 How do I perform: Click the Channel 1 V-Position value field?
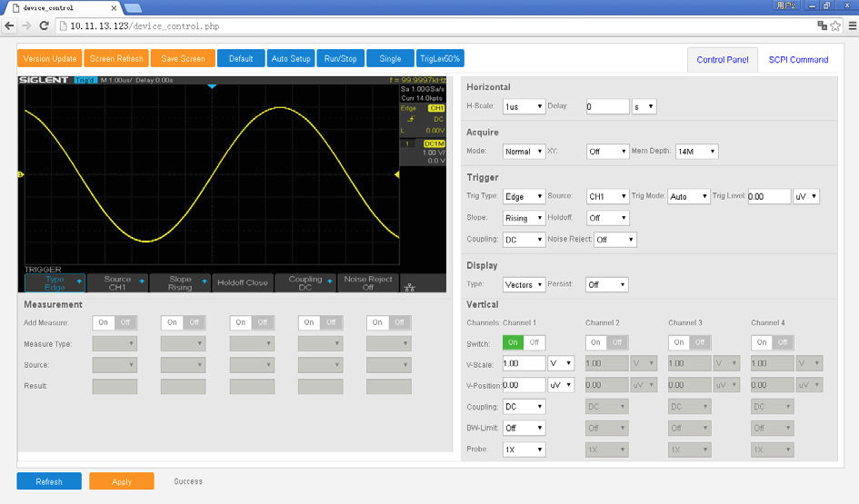tap(524, 385)
